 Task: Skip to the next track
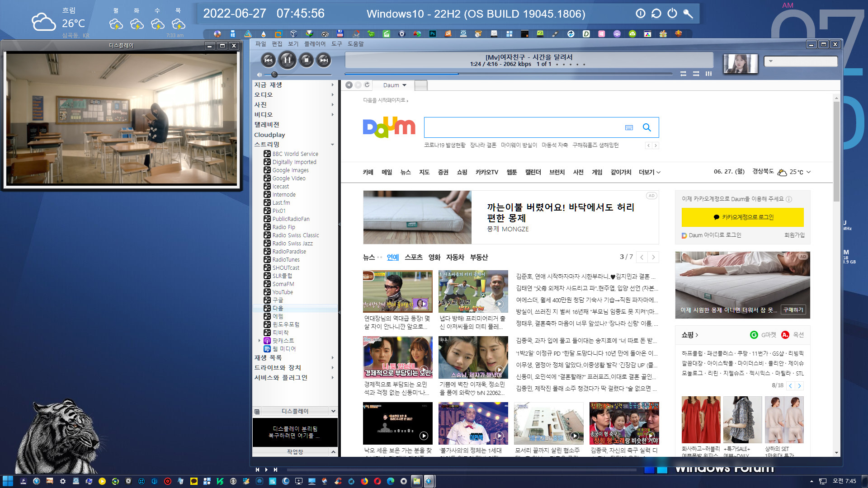point(324,60)
